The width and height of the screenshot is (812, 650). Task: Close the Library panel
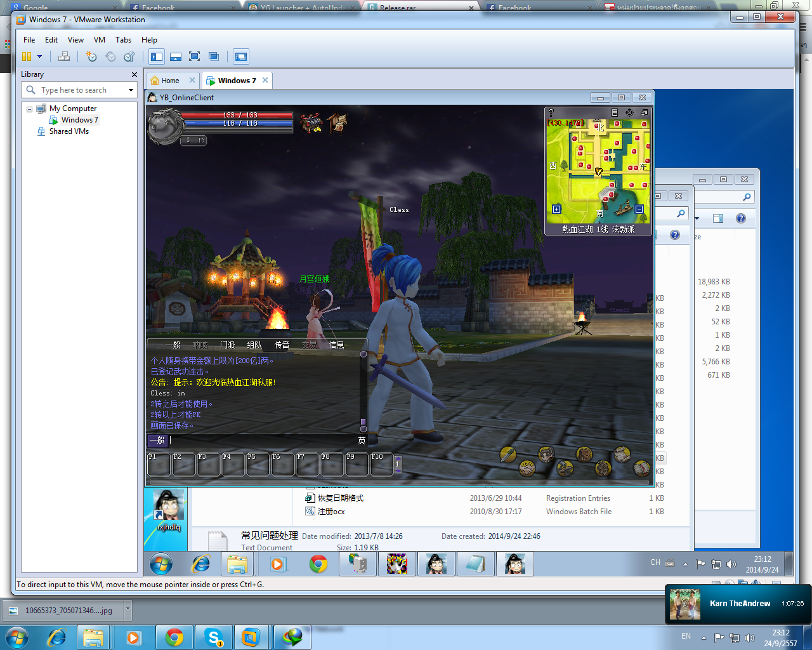[134, 74]
